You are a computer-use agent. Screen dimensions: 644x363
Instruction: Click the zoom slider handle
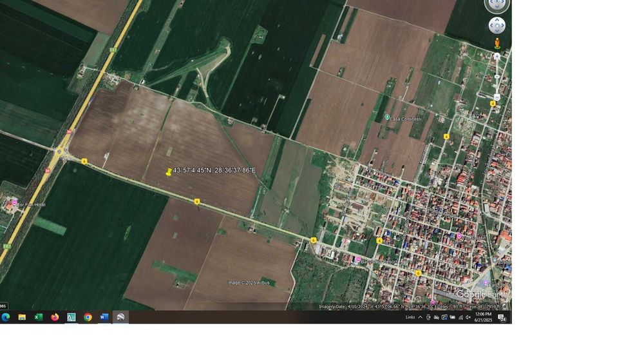pos(497,77)
